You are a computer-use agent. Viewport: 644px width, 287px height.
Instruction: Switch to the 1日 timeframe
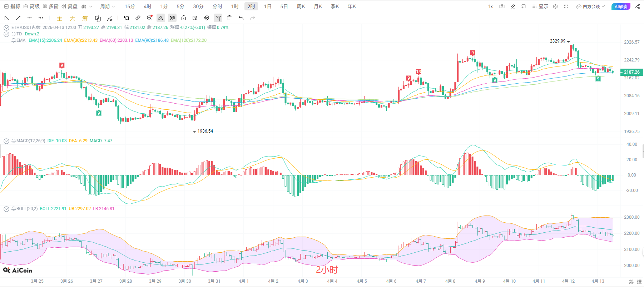click(x=267, y=6)
